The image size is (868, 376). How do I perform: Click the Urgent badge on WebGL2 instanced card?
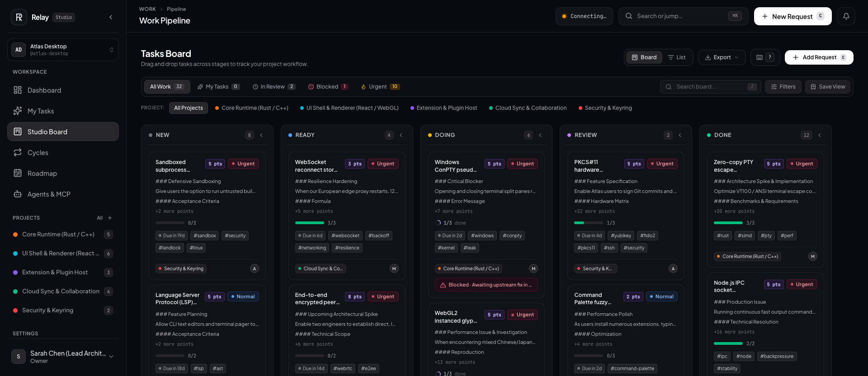coord(522,315)
